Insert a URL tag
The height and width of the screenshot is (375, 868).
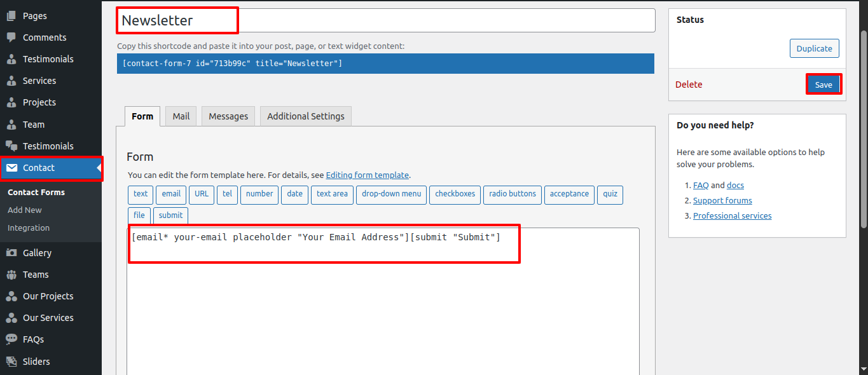pyautogui.click(x=202, y=194)
